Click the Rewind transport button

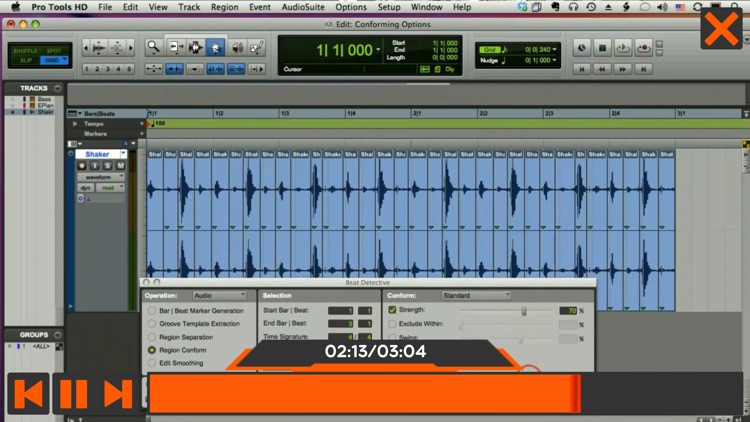point(602,69)
